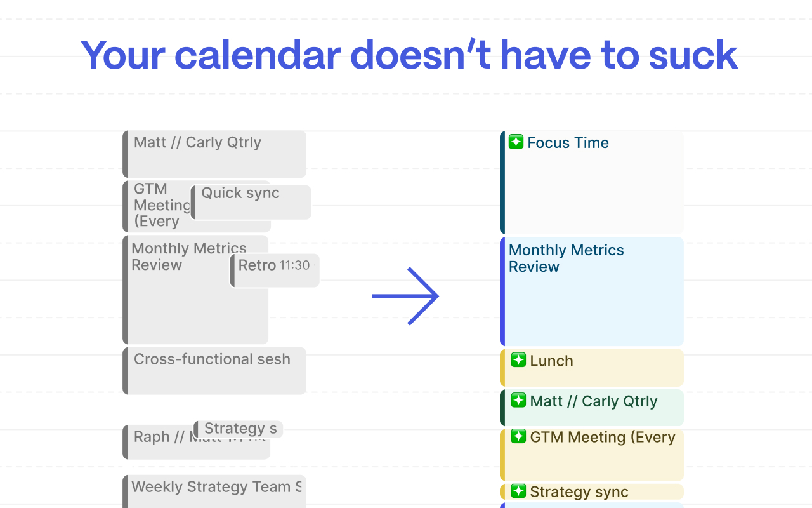Screen dimensions: 812x508
Task: Click the Cross-functional sesh event
Action: (214, 371)
